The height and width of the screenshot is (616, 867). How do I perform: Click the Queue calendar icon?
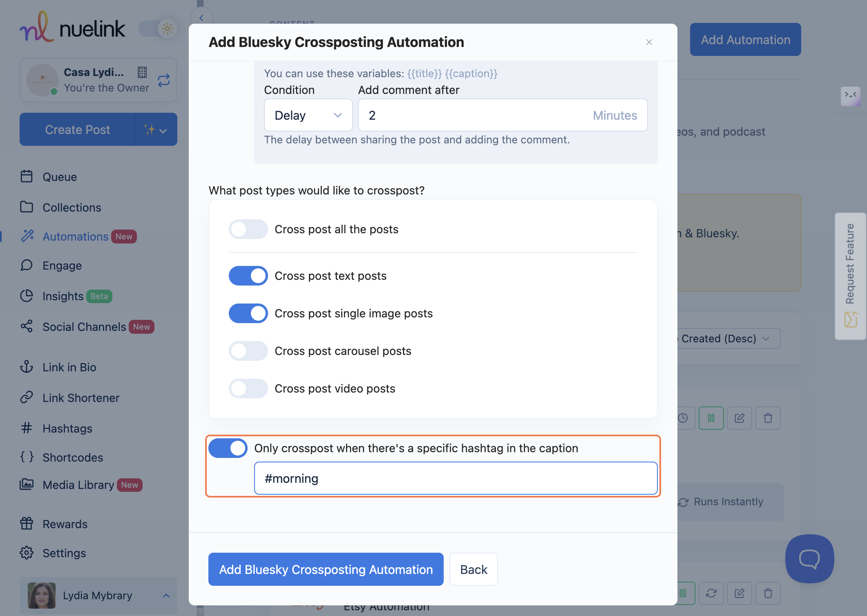pyautogui.click(x=27, y=176)
